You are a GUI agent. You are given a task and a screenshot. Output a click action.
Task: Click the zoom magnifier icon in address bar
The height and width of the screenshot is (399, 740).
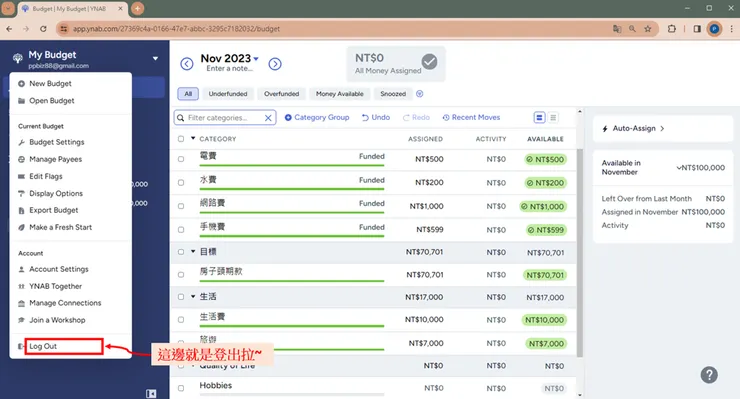tap(632, 29)
